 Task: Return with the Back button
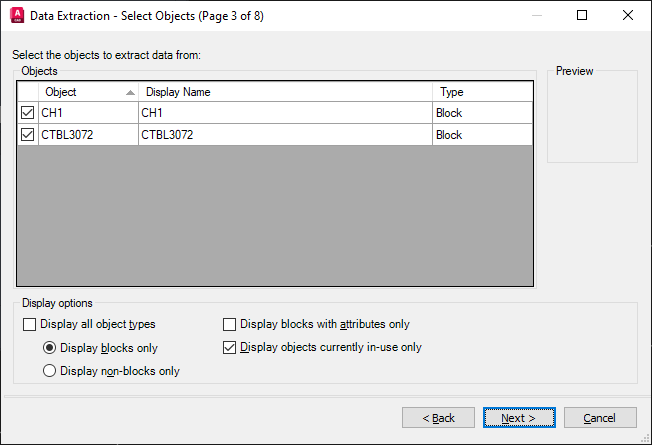tap(438, 417)
